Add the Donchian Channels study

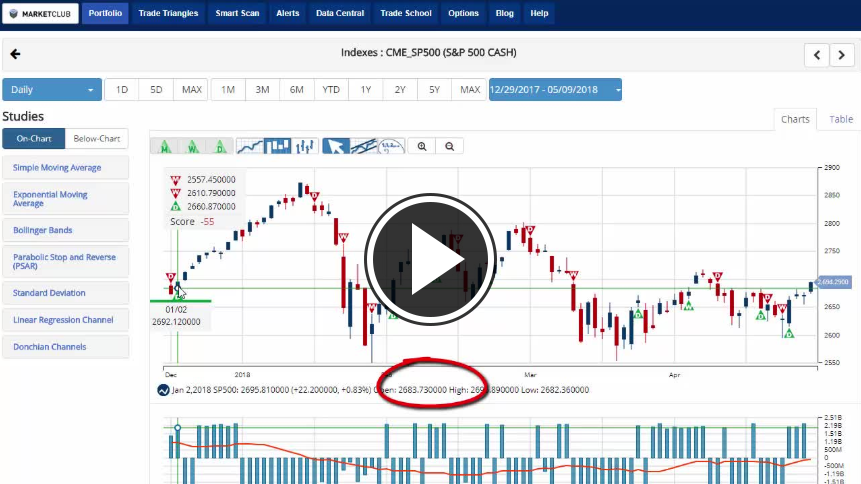65,347
